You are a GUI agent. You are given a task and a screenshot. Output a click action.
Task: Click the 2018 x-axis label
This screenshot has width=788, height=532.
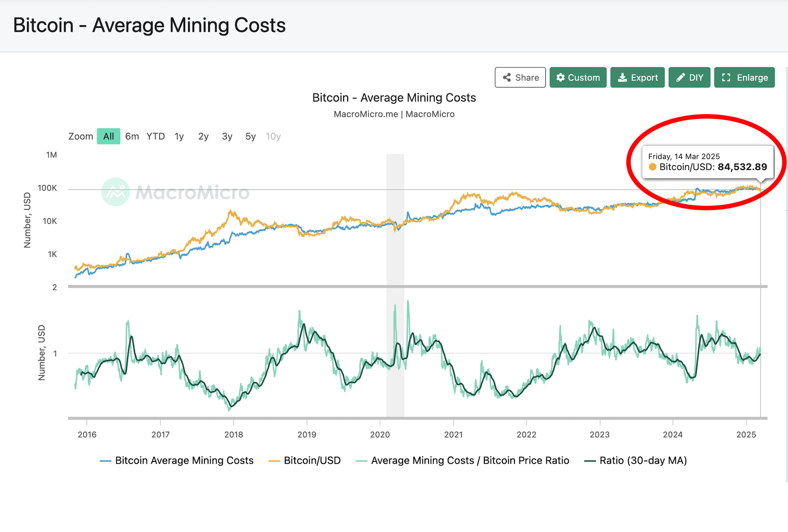coord(234,434)
